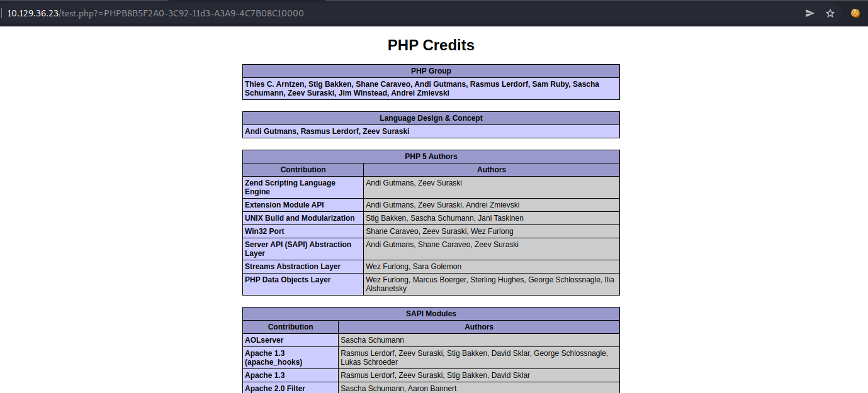Click UNIX Build and Modularization cell
The height and width of the screenshot is (393, 868).
coord(303,218)
